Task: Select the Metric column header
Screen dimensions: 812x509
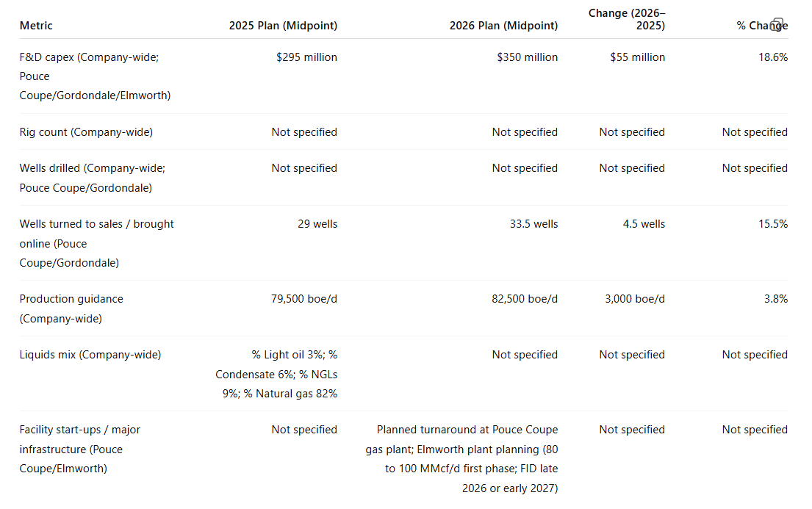Action: coord(36,26)
